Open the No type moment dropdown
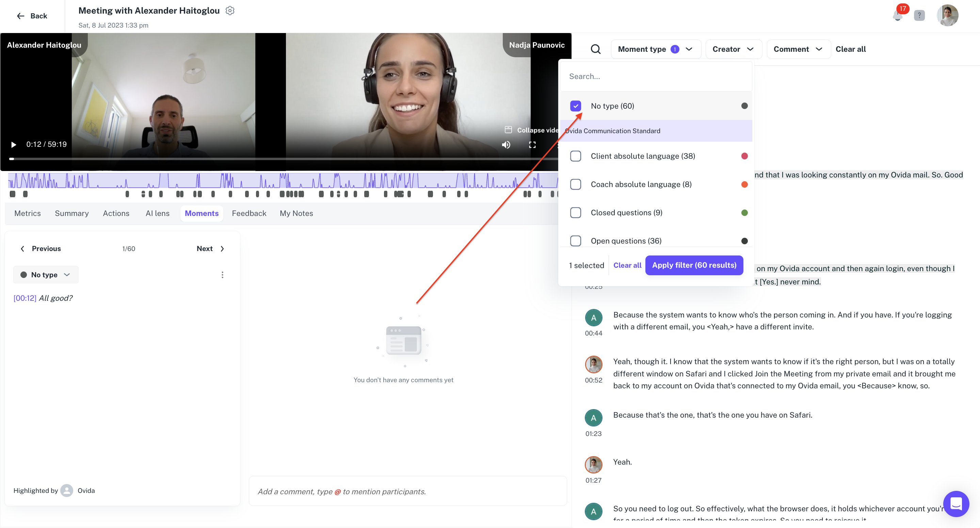Viewport: 980px width, 528px height. pos(46,275)
